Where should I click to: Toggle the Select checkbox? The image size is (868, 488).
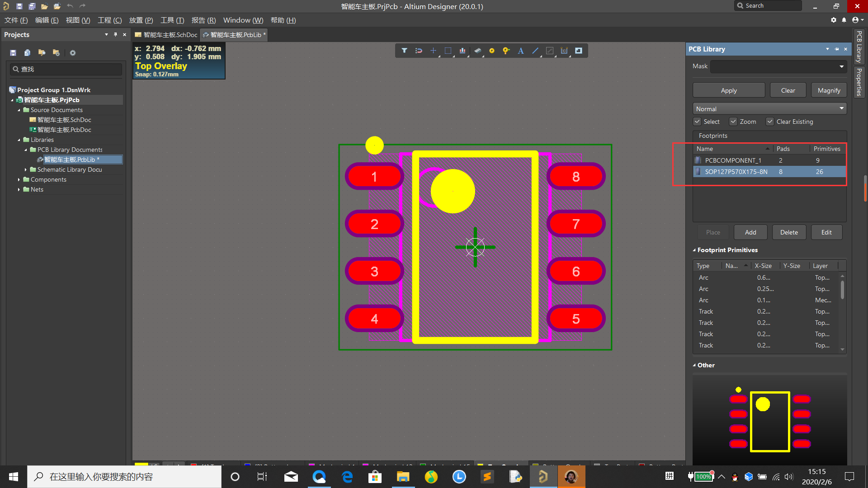pyautogui.click(x=698, y=122)
